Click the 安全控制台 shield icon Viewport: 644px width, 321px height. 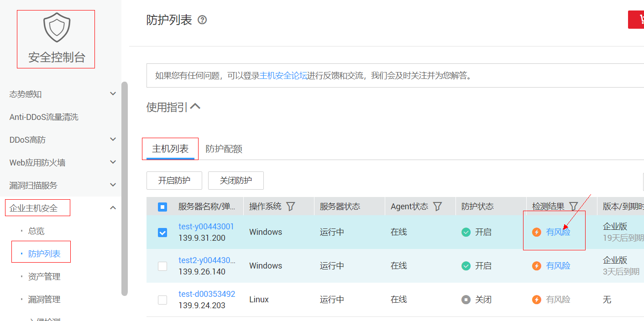[x=56, y=27]
